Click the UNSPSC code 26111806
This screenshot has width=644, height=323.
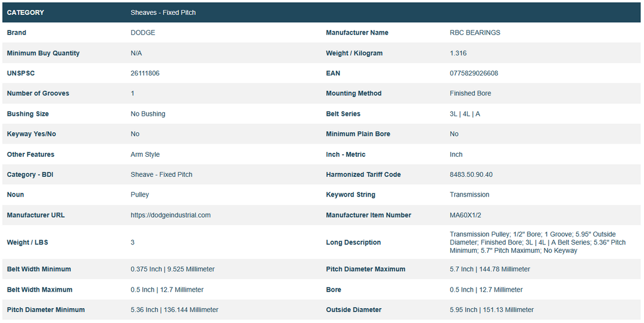coord(145,73)
